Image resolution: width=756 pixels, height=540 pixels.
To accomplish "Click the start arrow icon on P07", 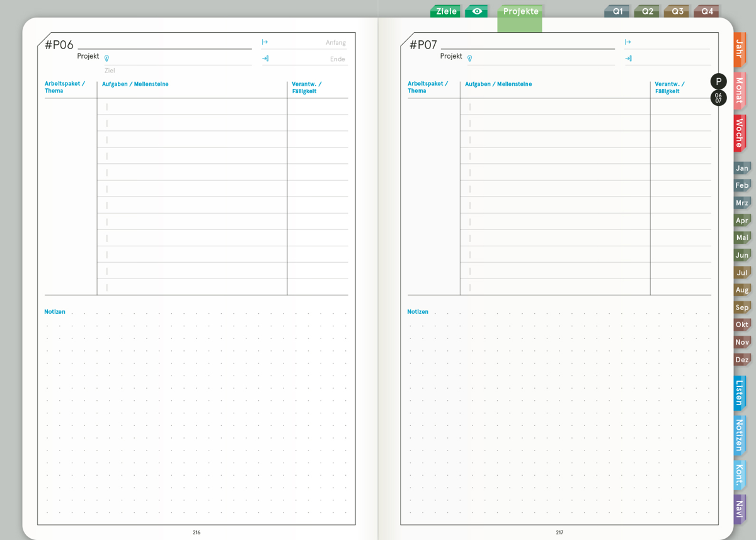I will [x=627, y=42].
